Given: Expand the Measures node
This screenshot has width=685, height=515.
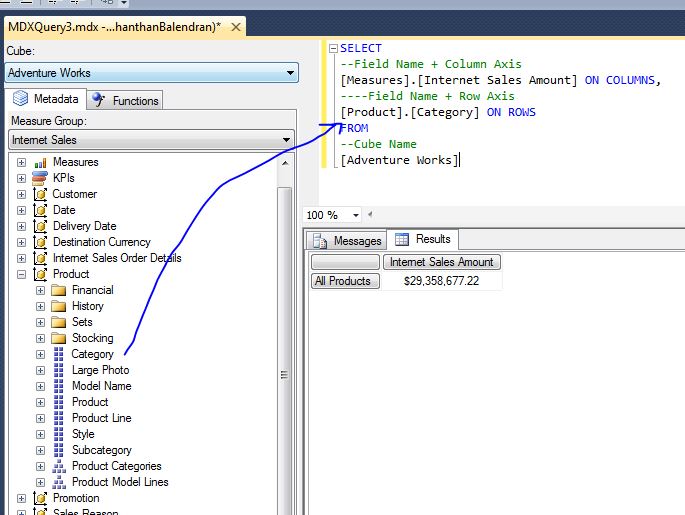Looking at the screenshot, I should [x=21, y=162].
